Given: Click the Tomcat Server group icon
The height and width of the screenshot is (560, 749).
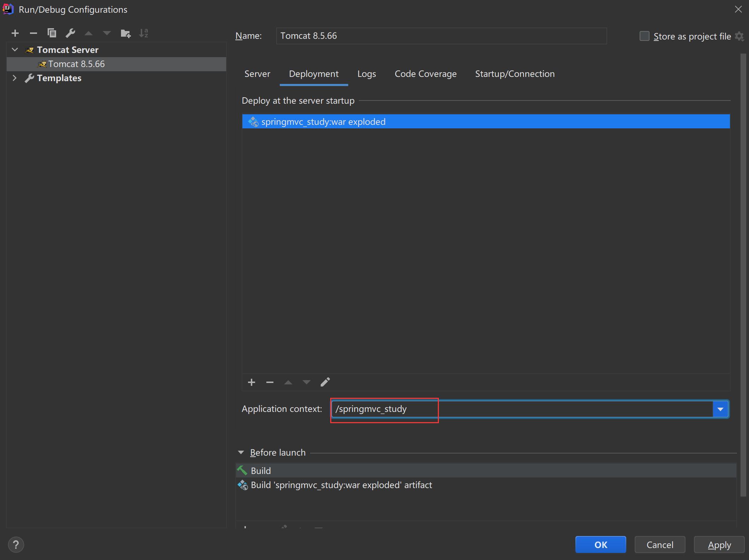Looking at the screenshot, I should tap(29, 50).
